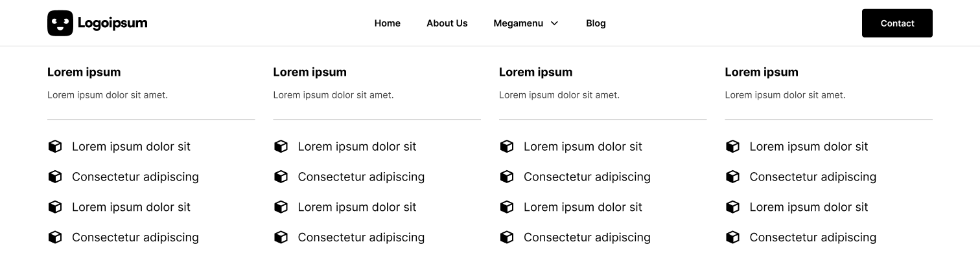This screenshot has width=980, height=264.
Task: Click the Logoipsum brand name text
Action: [113, 23]
